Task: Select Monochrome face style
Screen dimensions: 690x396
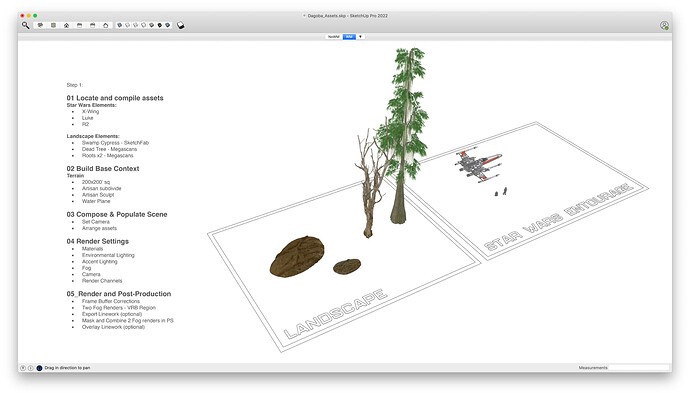Action: coord(167,26)
